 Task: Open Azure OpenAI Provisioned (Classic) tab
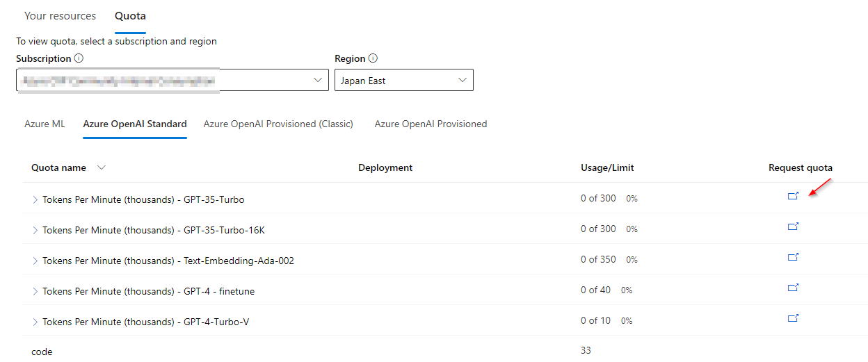278,124
